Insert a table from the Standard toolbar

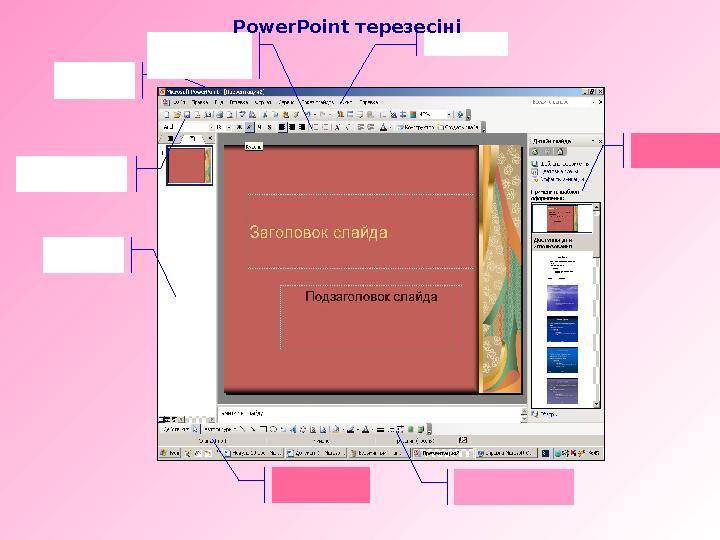pyautogui.click(x=350, y=115)
